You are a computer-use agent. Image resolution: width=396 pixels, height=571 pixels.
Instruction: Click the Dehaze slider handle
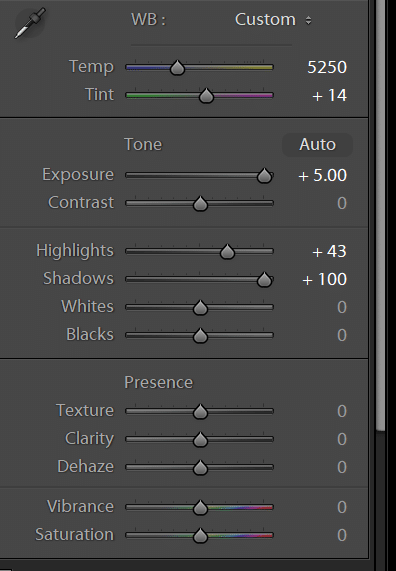[200, 468]
